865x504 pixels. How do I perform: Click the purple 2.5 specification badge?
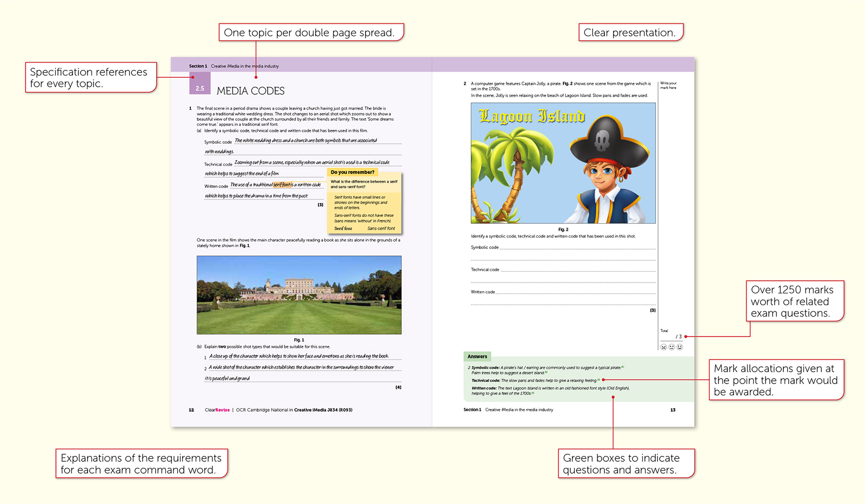[x=199, y=85]
